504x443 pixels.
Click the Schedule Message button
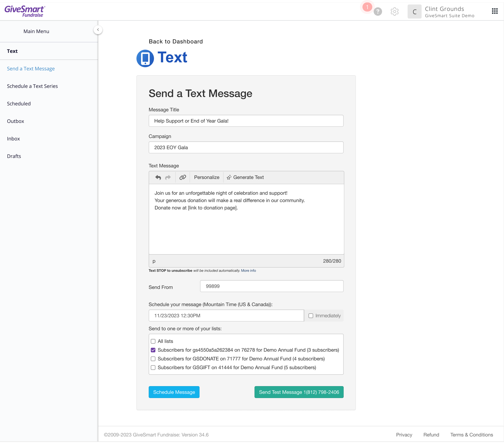(174, 392)
